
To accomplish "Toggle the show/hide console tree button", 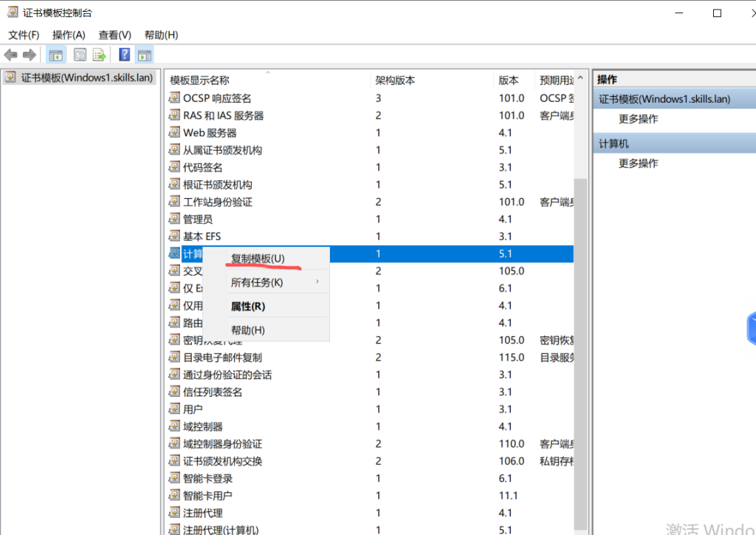I will (55, 55).
